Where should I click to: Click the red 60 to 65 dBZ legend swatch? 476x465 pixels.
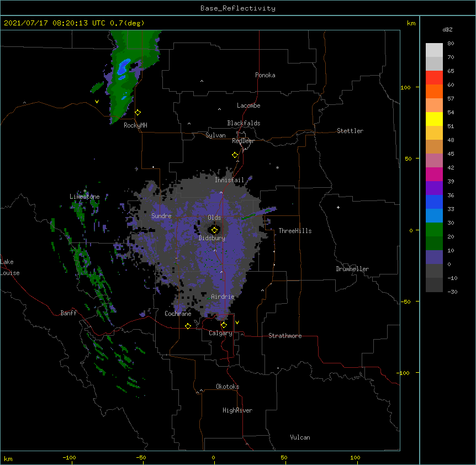[x=434, y=77]
